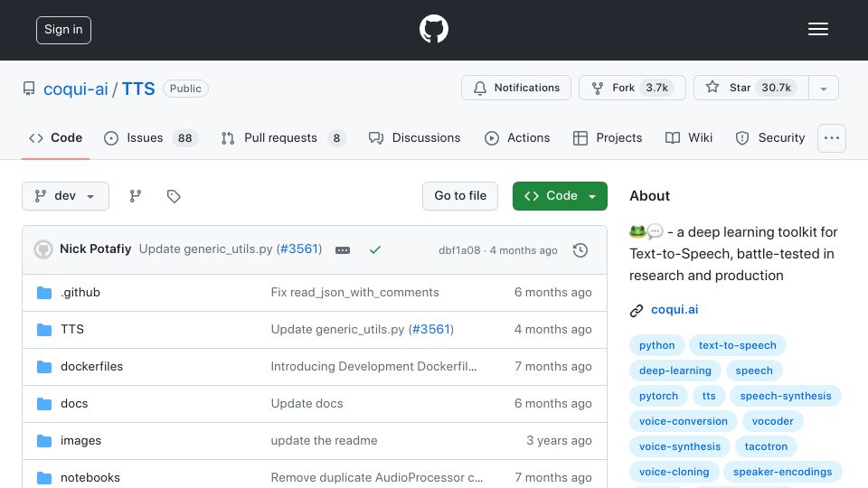868x488 pixels.
Task: Open 'Introducing Development Dockerfil…' commit message
Action: 373,367
